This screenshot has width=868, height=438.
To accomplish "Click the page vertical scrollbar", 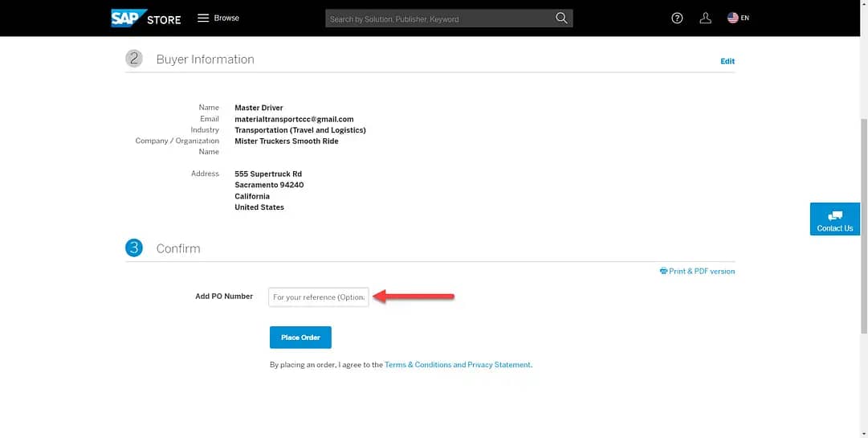I will (x=863, y=225).
